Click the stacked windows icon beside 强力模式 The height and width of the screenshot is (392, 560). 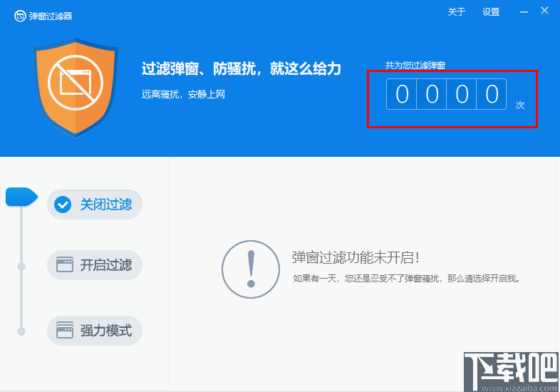coord(65,330)
